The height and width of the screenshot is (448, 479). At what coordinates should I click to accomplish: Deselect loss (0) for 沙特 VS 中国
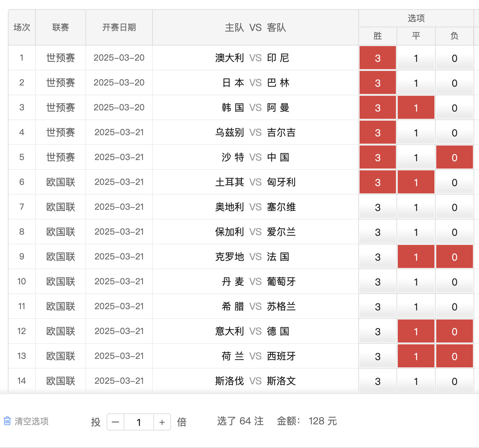[x=454, y=157]
